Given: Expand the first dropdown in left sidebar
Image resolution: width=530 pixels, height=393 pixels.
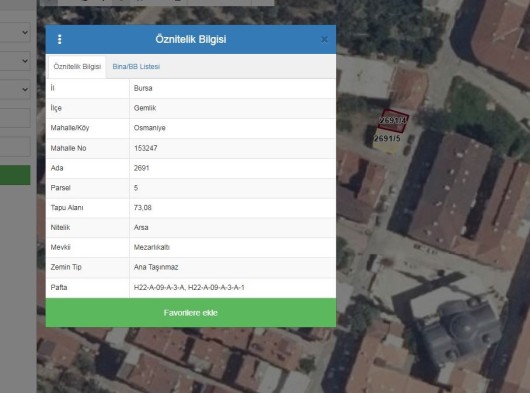Looking at the screenshot, I should tap(15, 32).
